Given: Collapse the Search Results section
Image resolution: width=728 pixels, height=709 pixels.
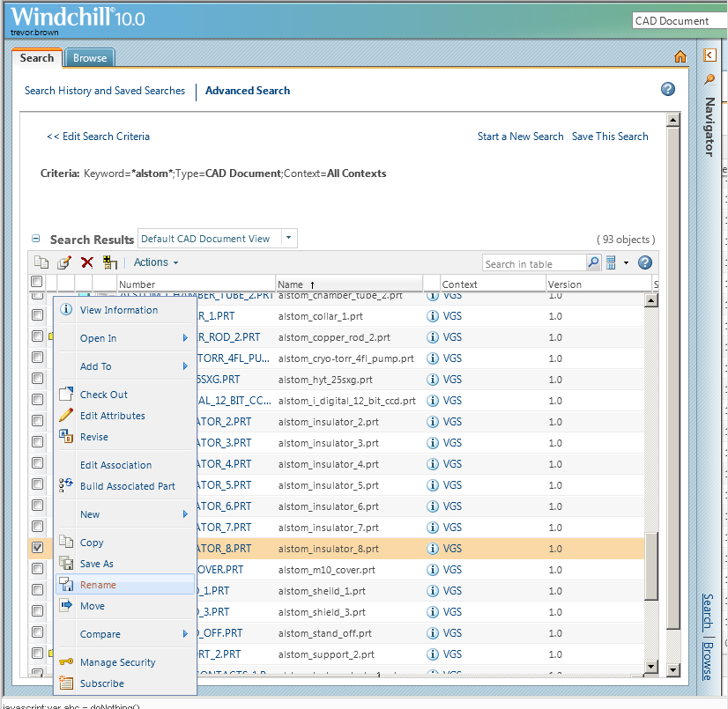Looking at the screenshot, I should (x=36, y=239).
